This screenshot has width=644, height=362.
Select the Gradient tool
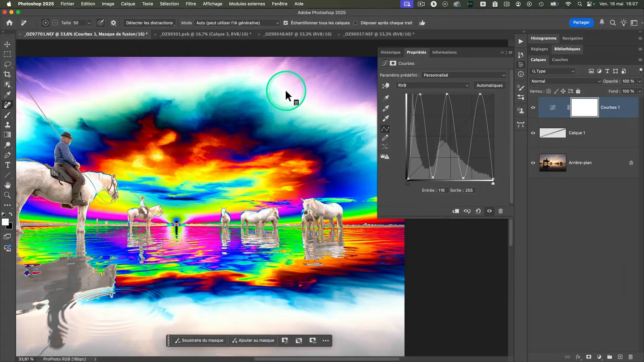point(7,135)
